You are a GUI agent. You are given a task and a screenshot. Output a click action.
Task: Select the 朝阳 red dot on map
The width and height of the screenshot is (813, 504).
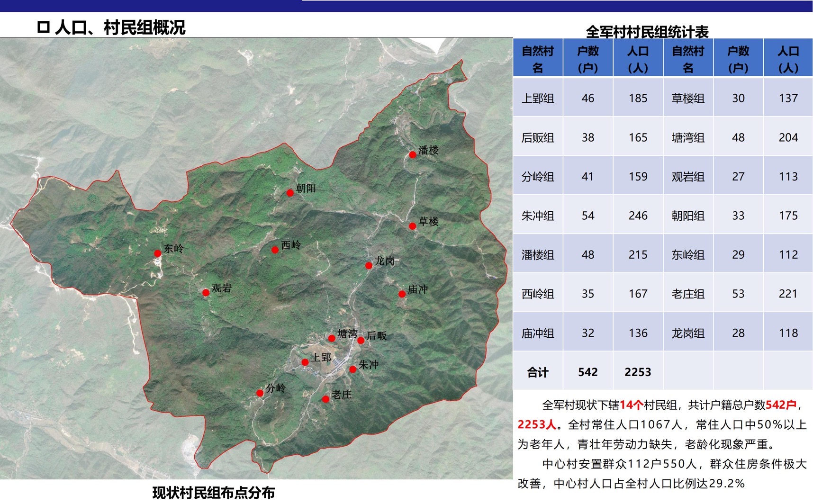coord(290,193)
